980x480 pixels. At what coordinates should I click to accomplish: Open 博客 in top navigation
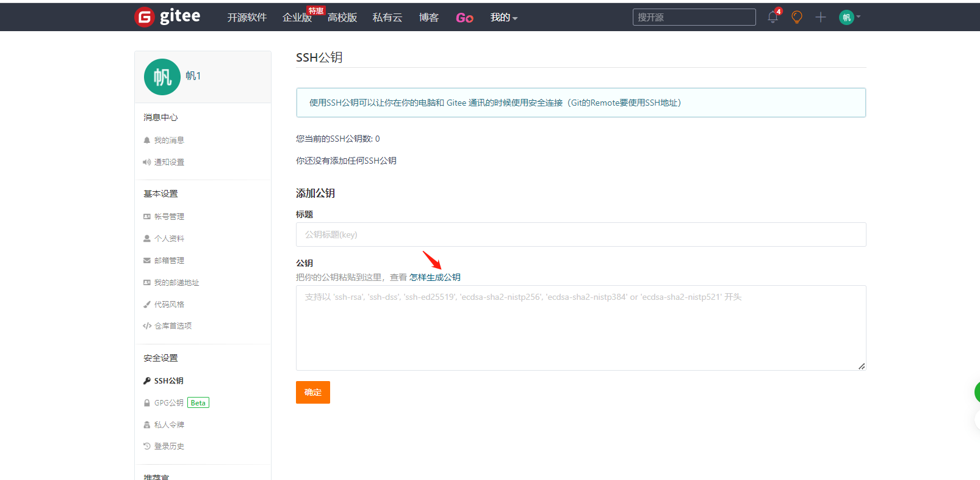[429, 18]
